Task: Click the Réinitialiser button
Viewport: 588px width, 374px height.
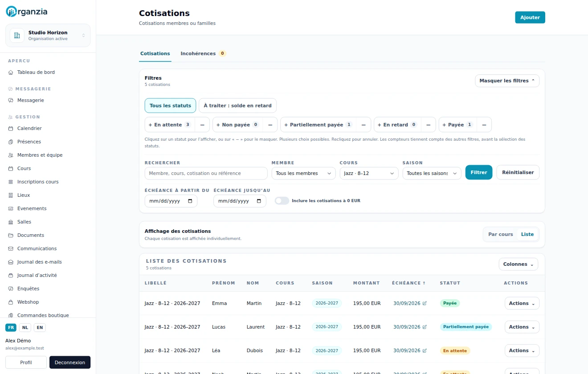Action: click(x=518, y=172)
